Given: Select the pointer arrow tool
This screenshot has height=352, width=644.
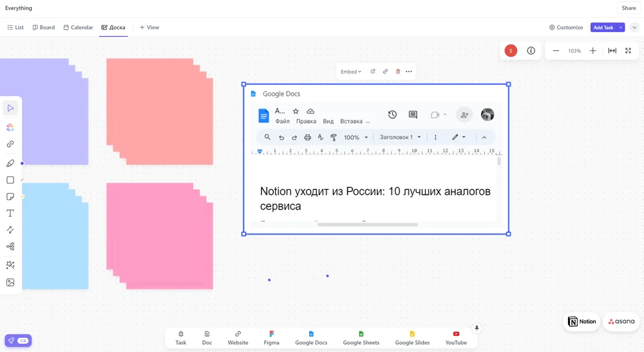Looking at the screenshot, I should point(10,108).
